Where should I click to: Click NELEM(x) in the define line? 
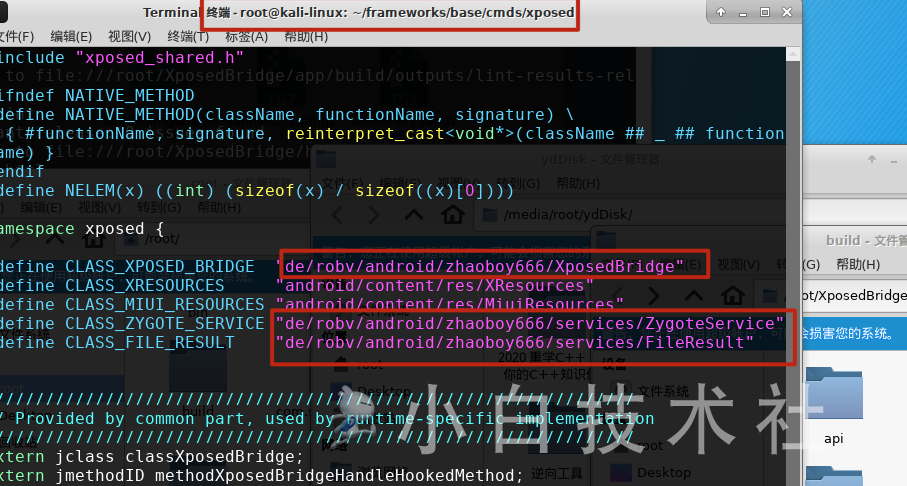tap(105, 190)
